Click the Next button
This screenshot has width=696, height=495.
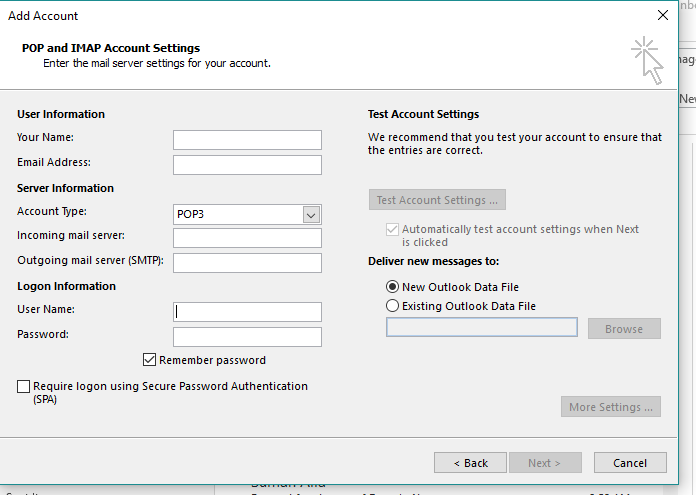[x=546, y=463]
